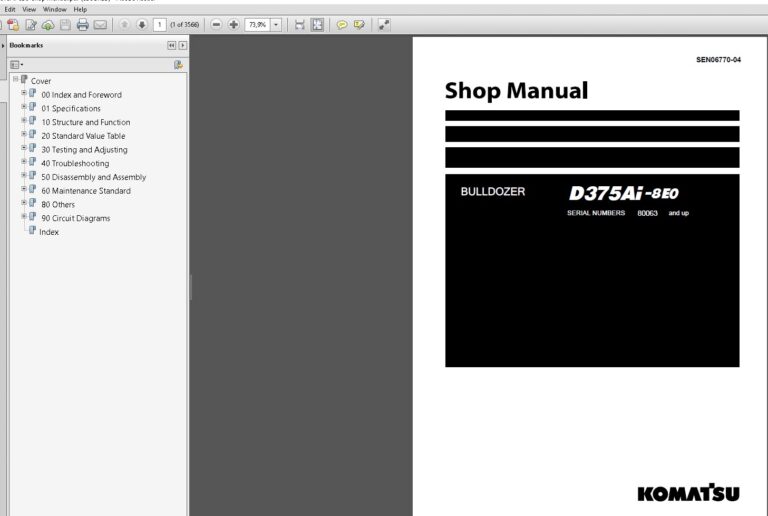The width and height of the screenshot is (768, 516).
Task: Click the zoom in plus button
Action: [x=234, y=24]
